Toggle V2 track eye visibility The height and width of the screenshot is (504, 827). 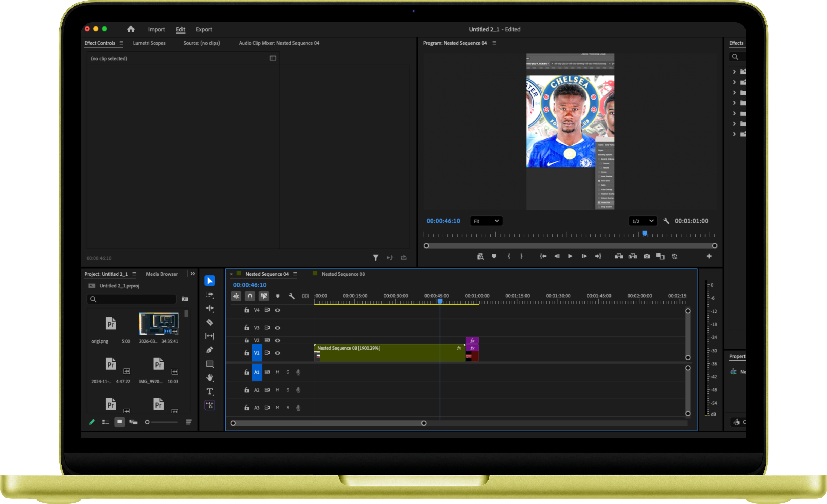[x=278, y=340]
